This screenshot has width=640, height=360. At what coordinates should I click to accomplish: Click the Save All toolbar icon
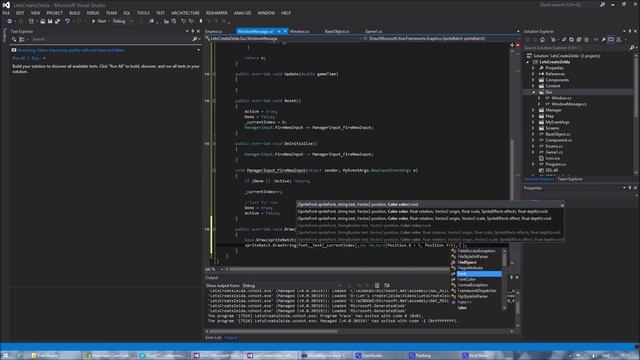click(x=57, y=21)
